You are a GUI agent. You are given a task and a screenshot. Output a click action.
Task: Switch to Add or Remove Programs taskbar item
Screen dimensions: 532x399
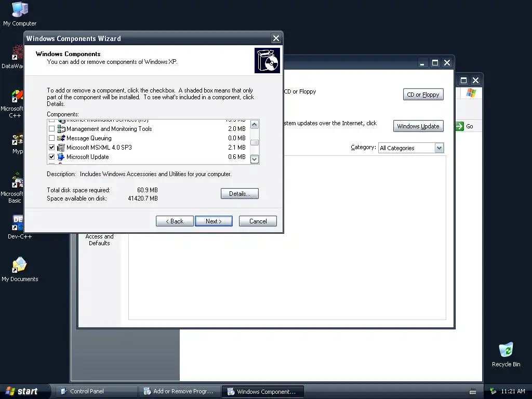click(x=179, y=391)
